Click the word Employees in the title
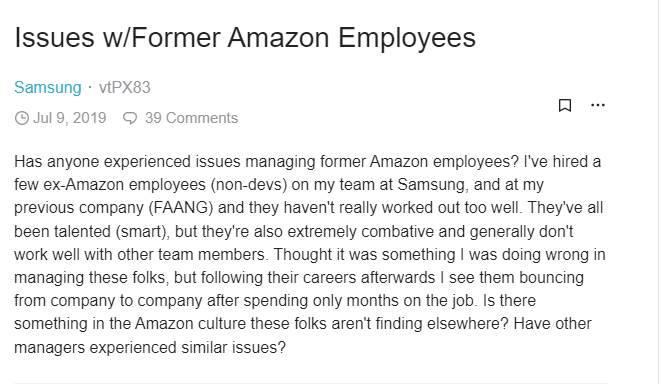The height and width of the screenshot is (384, 666). [407, 39]
